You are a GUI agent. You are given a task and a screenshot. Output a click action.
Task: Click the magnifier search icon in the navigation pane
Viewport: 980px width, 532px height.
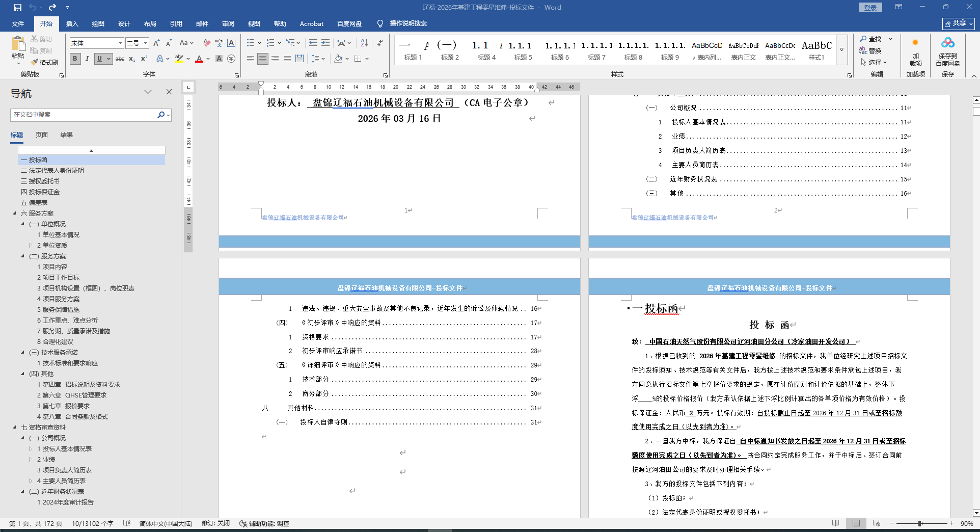pos(161,115)
